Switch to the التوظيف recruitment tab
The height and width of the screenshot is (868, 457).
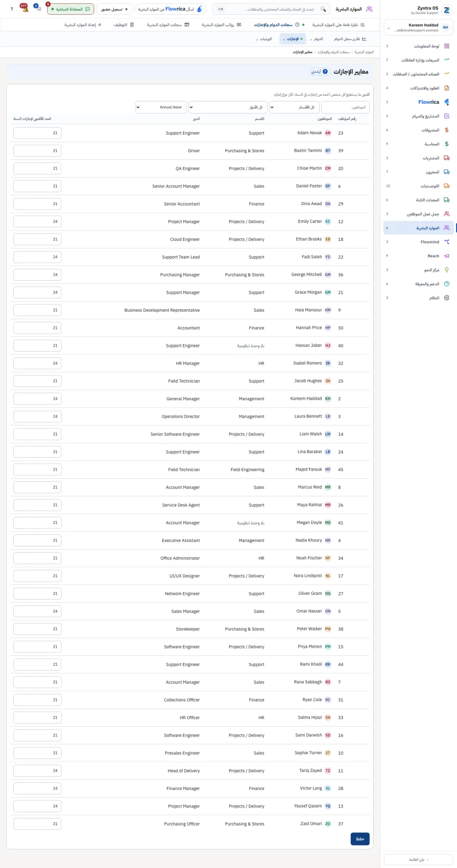coord(124,25)
